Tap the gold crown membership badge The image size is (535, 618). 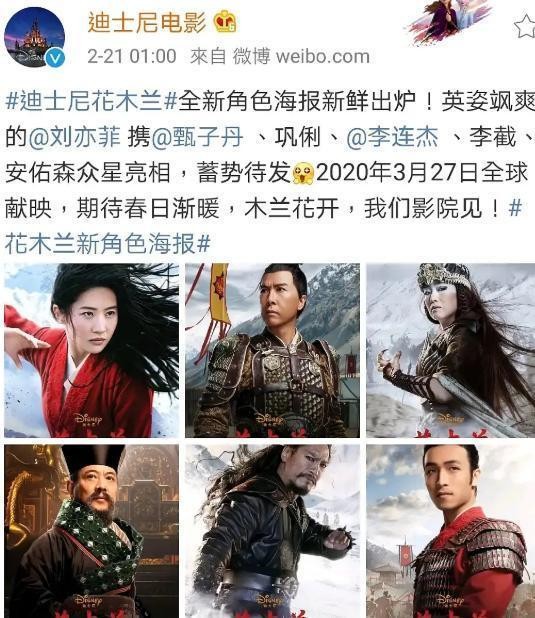coord(225,22)
